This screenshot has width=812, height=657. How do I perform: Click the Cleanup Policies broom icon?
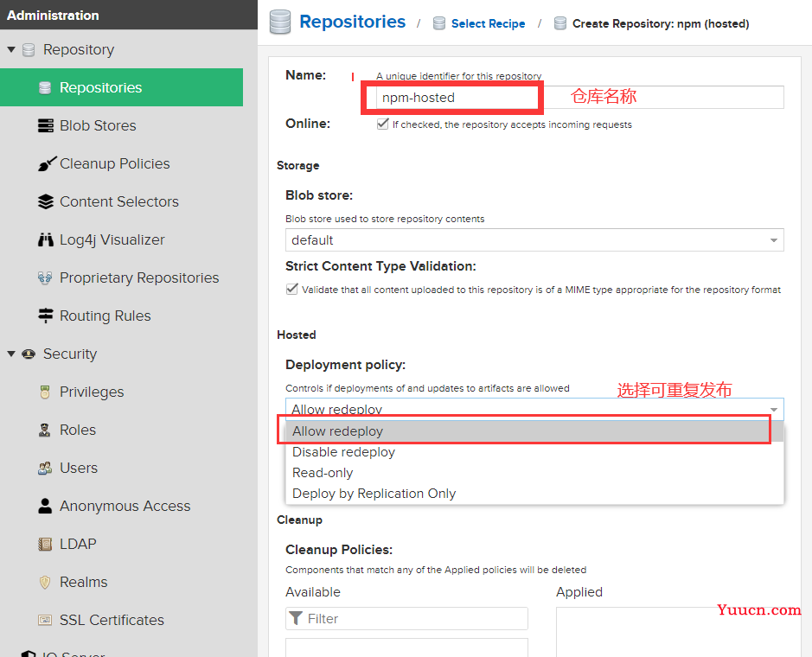coord(47,163)
